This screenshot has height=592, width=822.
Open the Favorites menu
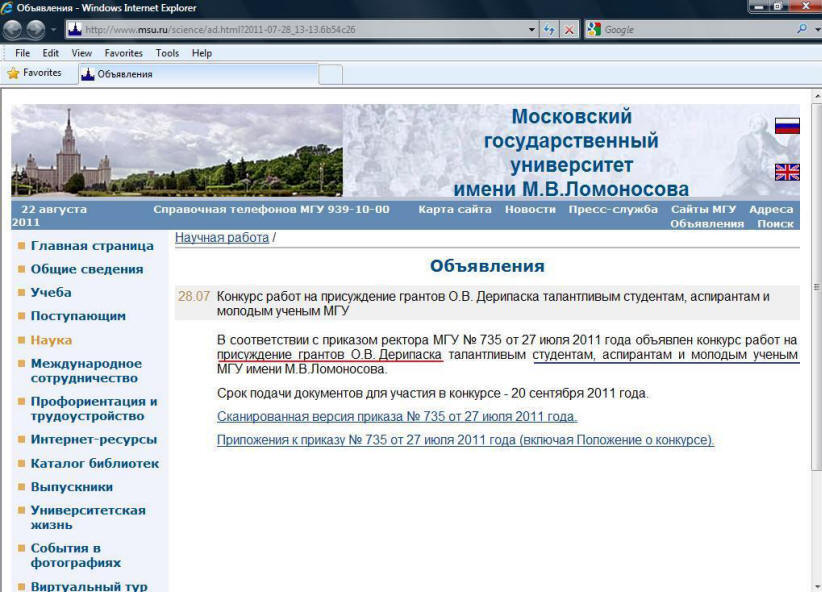click(x=123, y=53)
